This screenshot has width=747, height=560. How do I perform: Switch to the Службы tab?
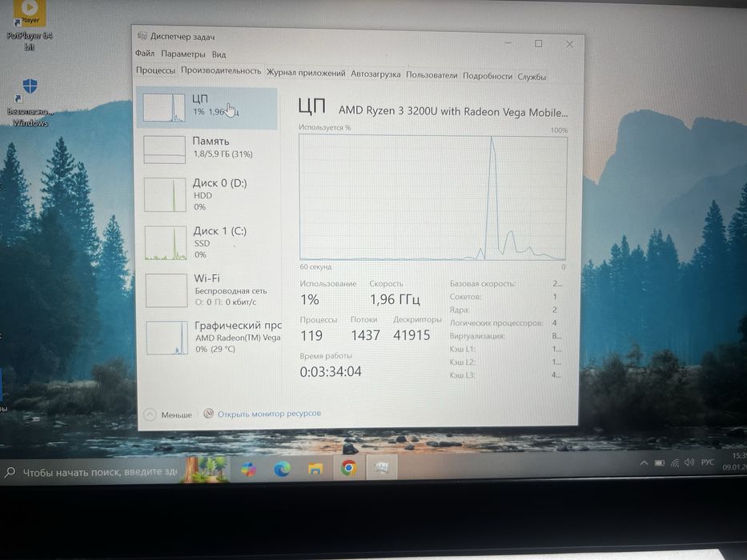(x=532, y=76)
